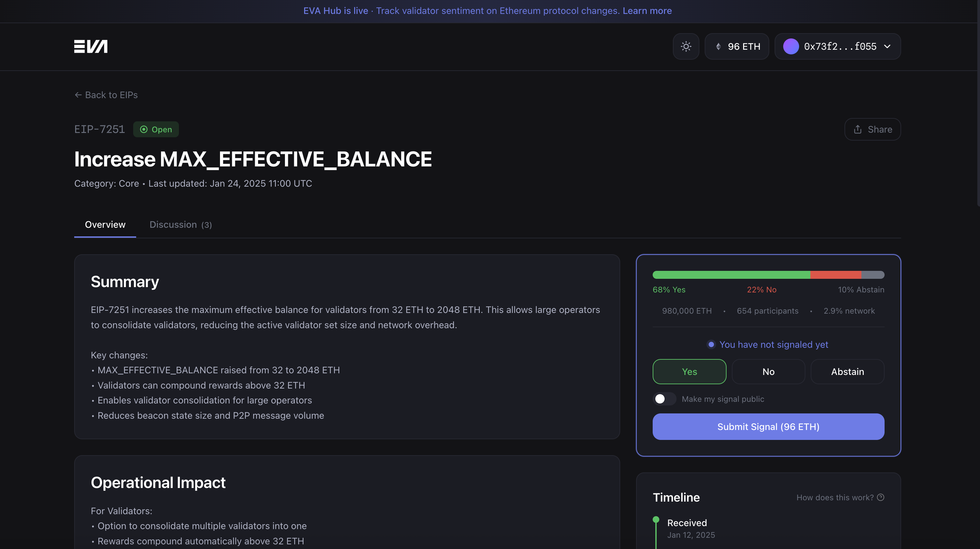Viewport: 980px width, 549px height.
Task: Click the EVA logo in the header
Action: [x=90, y=46]
